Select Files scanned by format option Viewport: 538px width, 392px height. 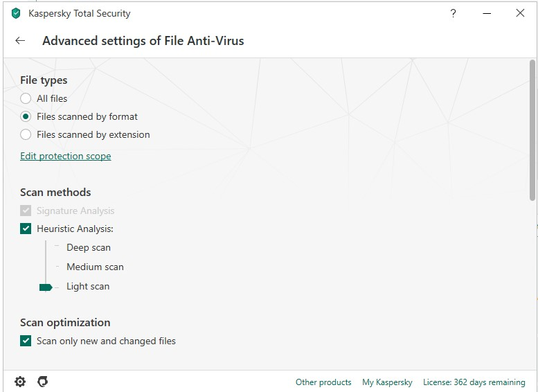[26, 116]
